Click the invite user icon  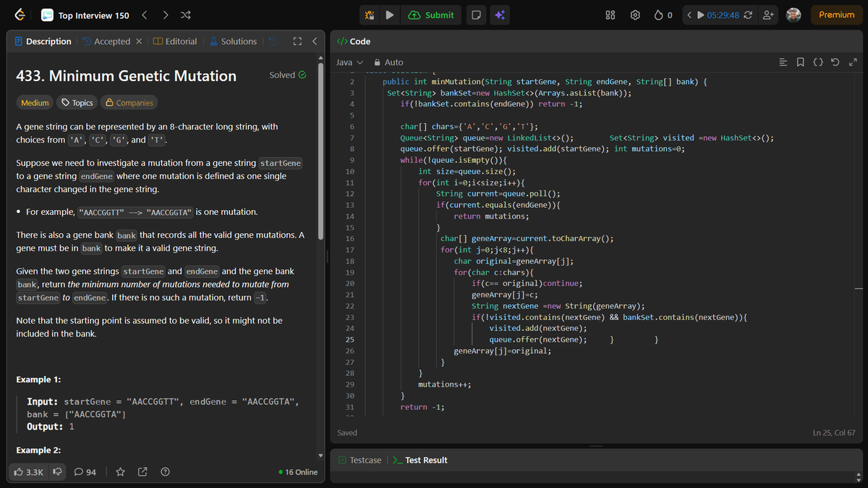[769, 14]
